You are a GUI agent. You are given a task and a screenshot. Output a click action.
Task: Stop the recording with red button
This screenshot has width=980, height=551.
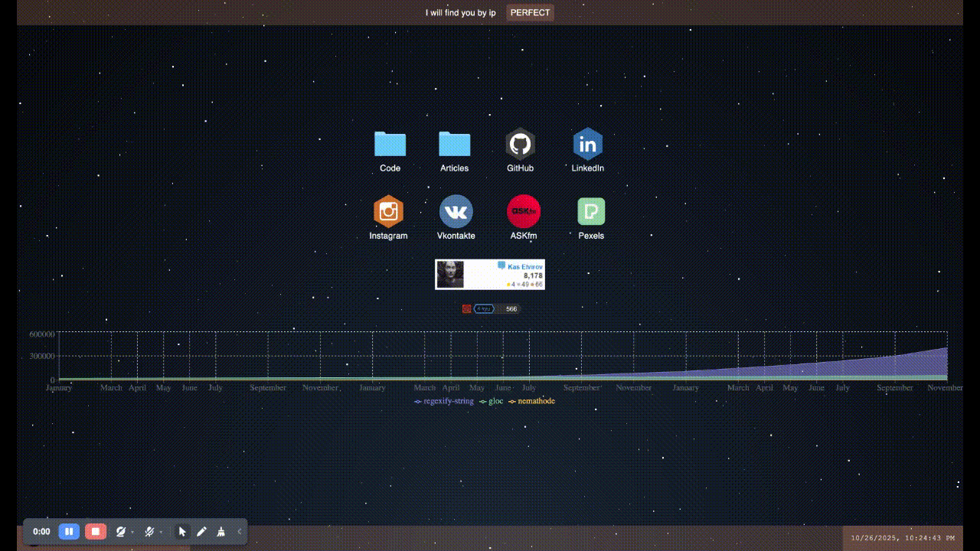pos(95,531)
